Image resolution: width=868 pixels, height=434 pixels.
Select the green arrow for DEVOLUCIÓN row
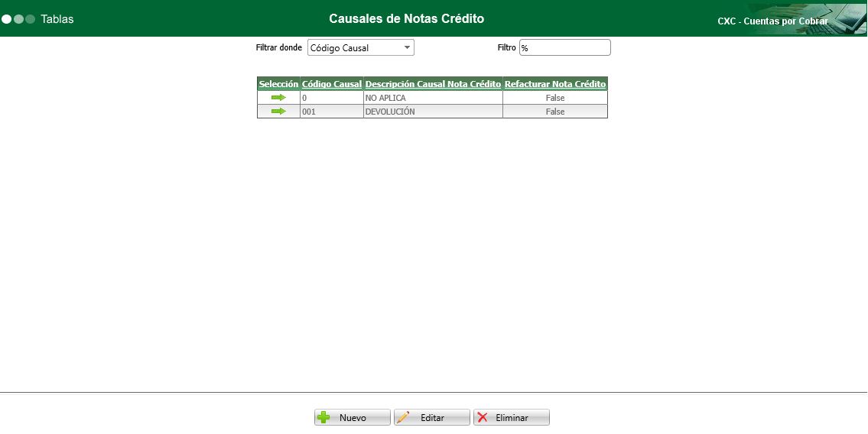coord(278,112)
